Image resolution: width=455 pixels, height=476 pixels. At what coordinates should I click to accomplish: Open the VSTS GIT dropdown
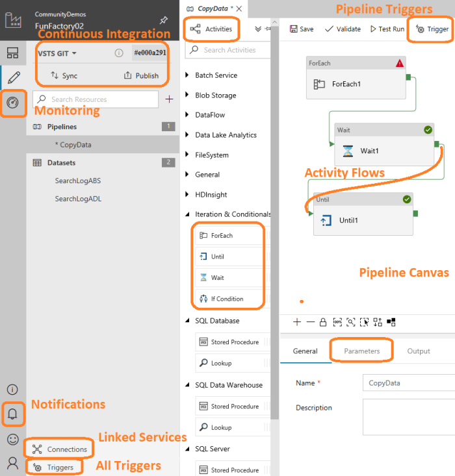pos(58,53)
